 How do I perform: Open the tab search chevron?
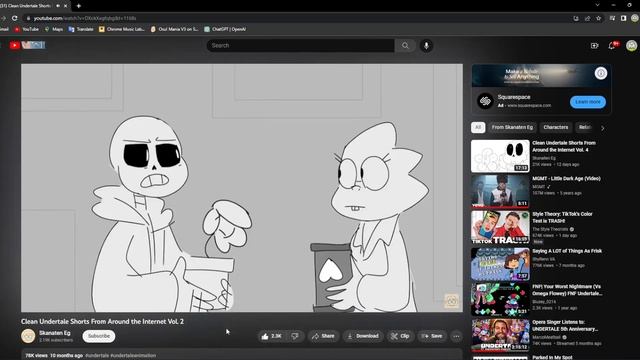tap(597, 5)
